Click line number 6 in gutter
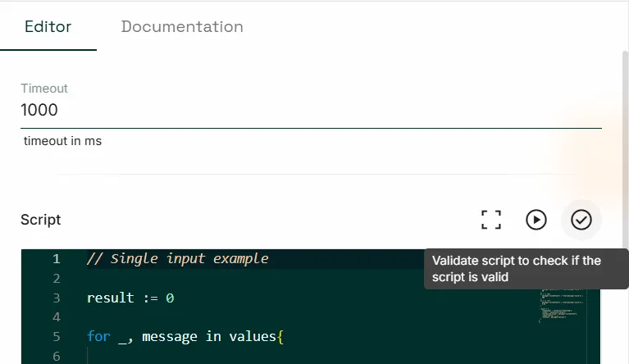 click(57, 356)
